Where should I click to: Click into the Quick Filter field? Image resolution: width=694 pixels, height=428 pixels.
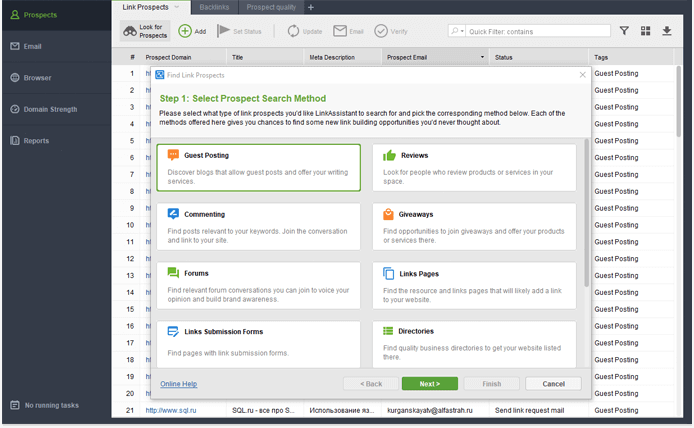point(538,31)
